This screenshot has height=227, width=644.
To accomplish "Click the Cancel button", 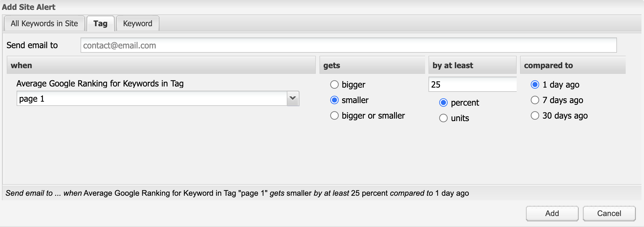I will [x=609, y=213].
